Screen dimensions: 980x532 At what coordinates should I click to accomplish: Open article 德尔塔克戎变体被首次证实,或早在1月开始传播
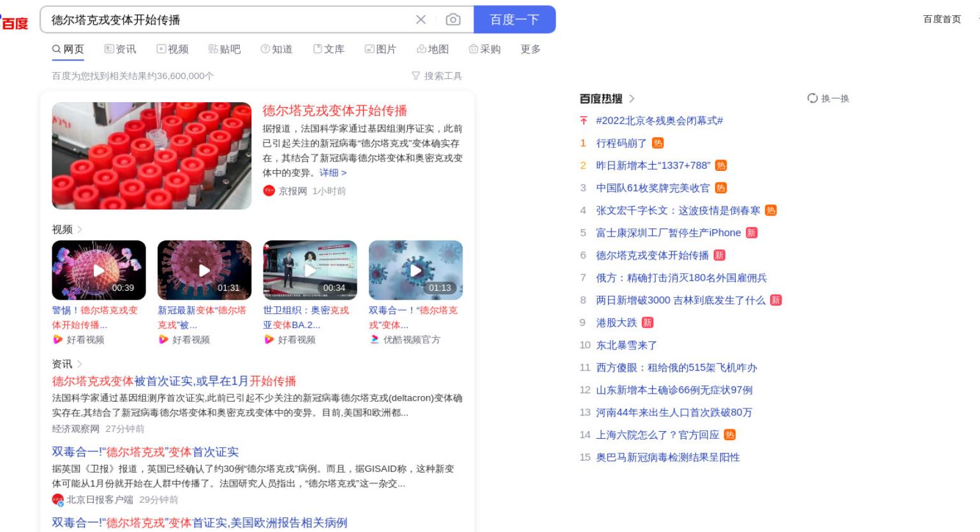tap(174, 381)
